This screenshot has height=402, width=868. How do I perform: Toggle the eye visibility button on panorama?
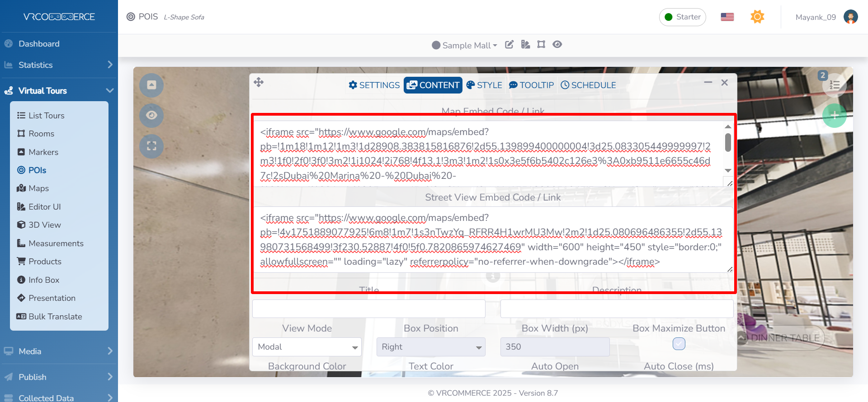tap(151, 115)
